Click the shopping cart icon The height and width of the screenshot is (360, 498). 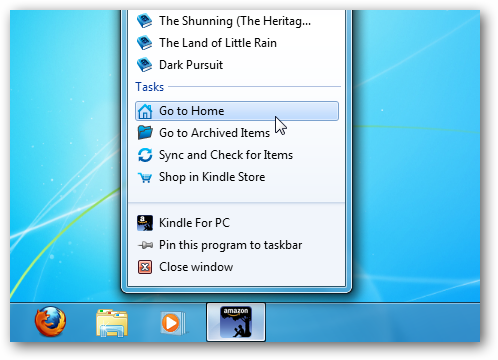coord(145,177)
